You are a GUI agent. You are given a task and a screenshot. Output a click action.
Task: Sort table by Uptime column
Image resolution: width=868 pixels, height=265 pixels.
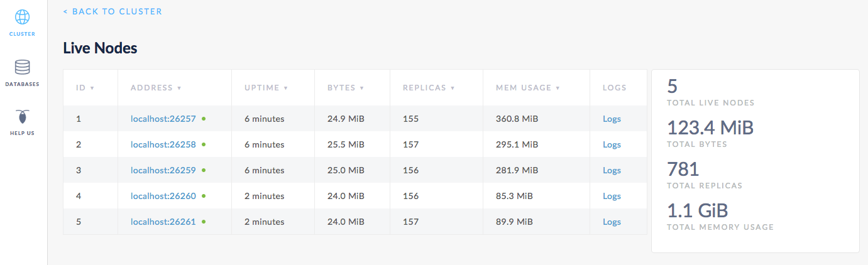(266, 88)
